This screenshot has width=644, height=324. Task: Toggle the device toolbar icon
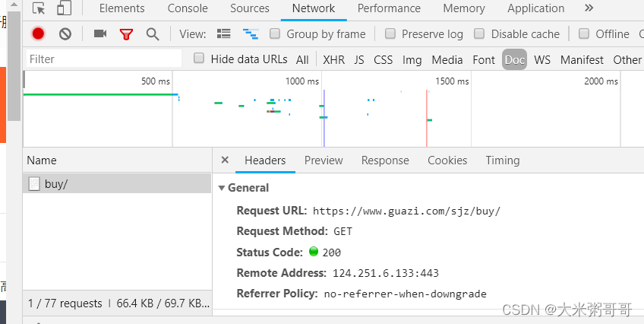pyautogui.click(x=64, y=8)
